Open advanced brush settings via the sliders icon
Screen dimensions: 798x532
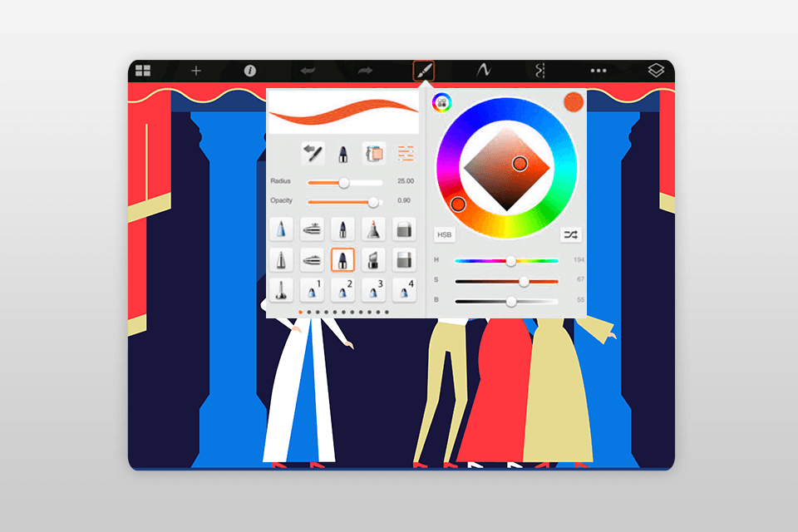pos(405,153)
